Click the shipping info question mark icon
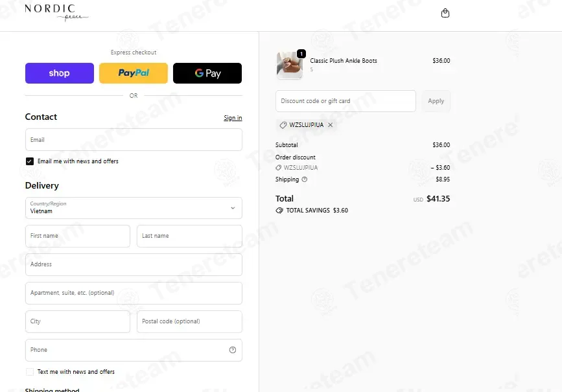This screenshot has height=392, width=562. (x=304, y=179)
